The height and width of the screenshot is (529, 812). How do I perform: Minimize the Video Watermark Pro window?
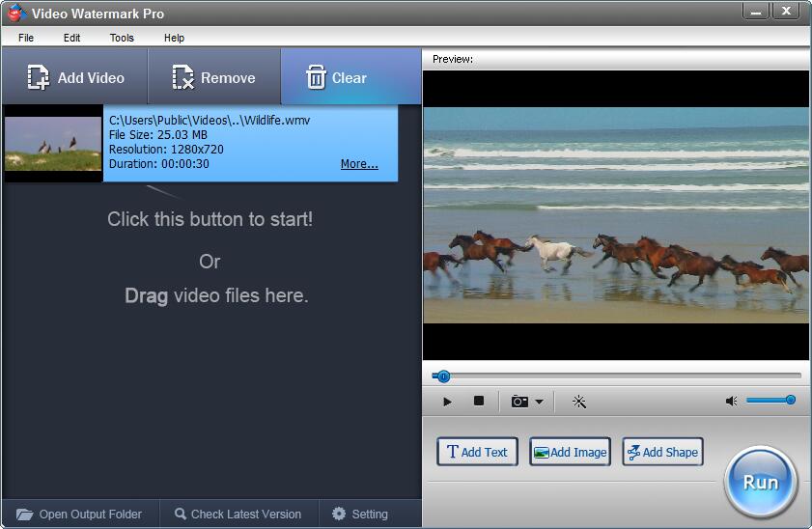coord(756,11)
